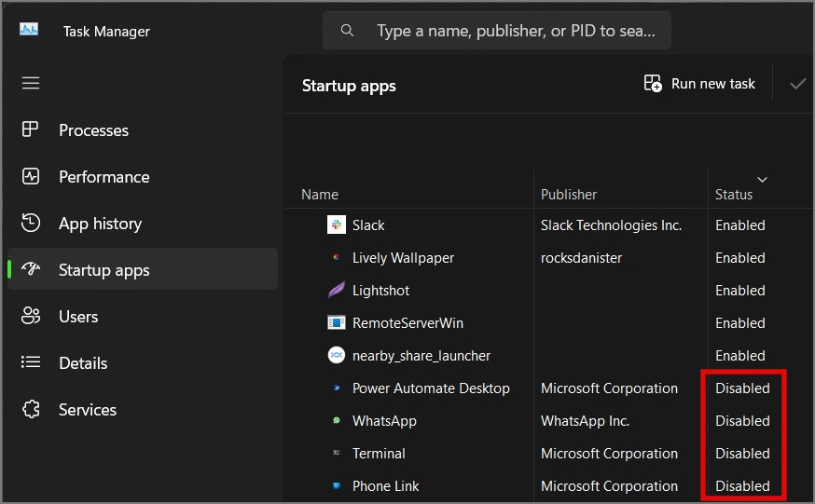Select the WhatsApp entry
This screenshot has width=815, height=504.
(384, 421)
